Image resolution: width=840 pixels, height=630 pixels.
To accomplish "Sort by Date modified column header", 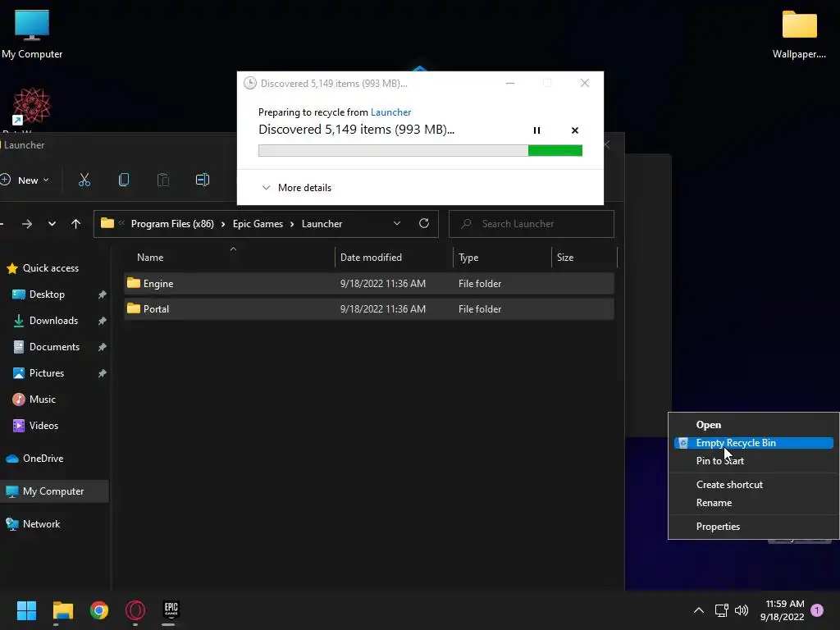I will (x=395, y=257).
